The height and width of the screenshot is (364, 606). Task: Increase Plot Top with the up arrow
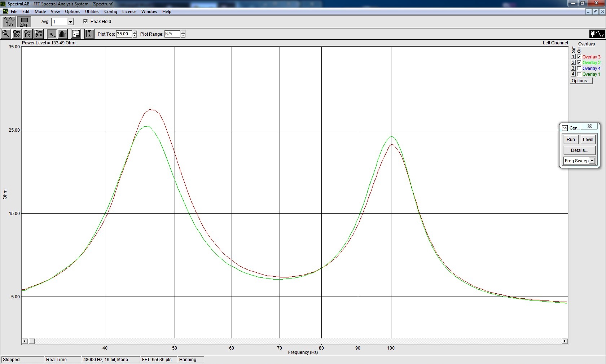[x=135, y=32]
